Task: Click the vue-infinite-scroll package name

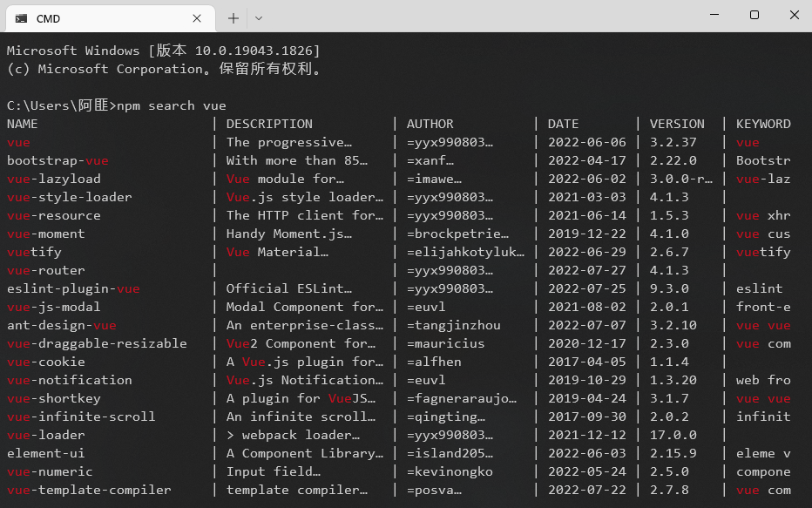Action: click(81, 417)
